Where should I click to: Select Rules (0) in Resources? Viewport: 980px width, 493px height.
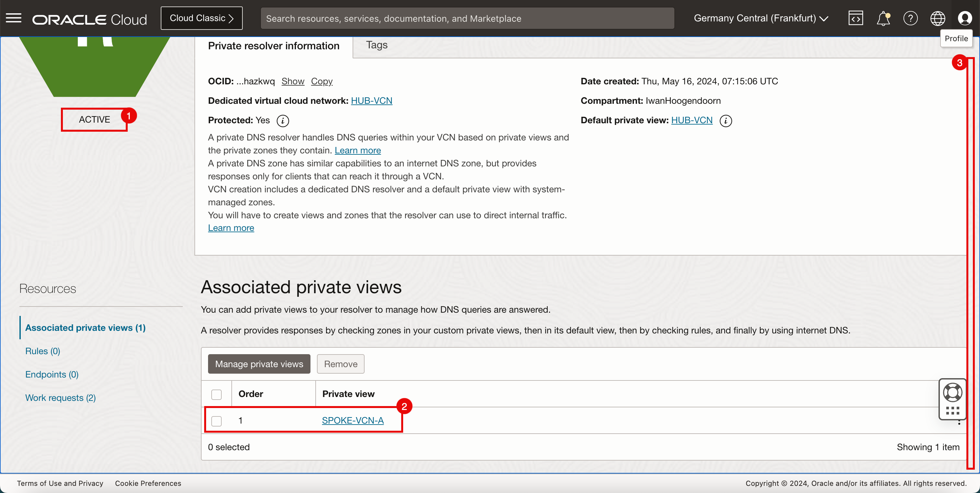pyautogui.click(x=42, y=351)
